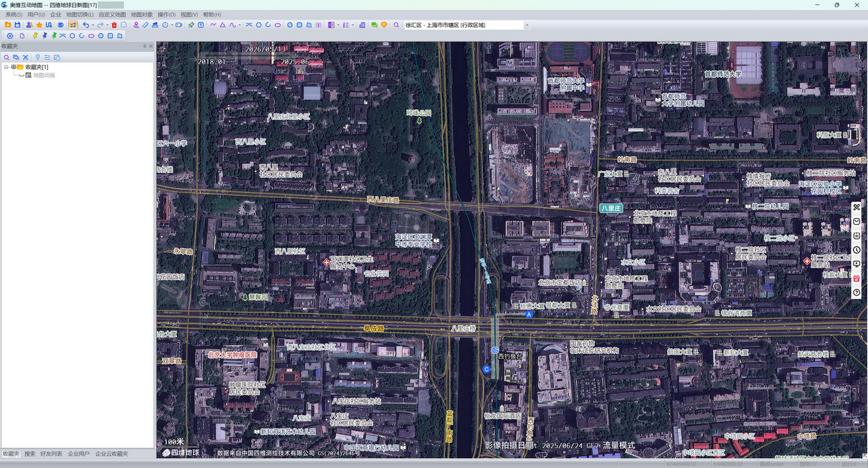
Task: Select the purple wavy curve tool
Action: tap(233, 25)
